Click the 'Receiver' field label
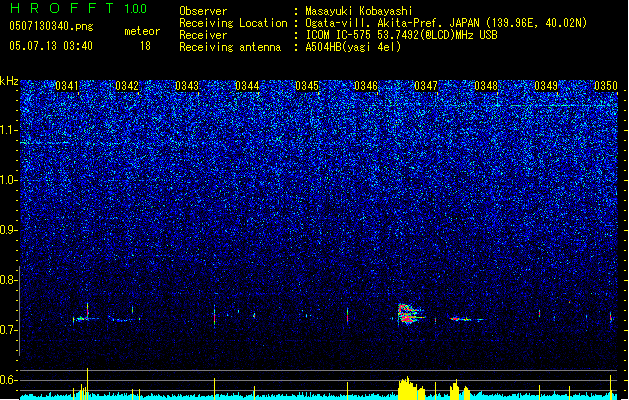 203,35
